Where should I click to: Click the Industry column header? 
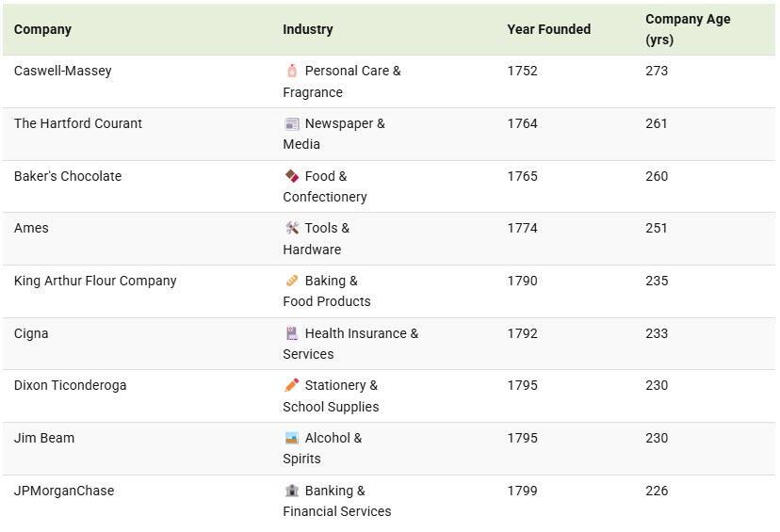coord(307,29)
